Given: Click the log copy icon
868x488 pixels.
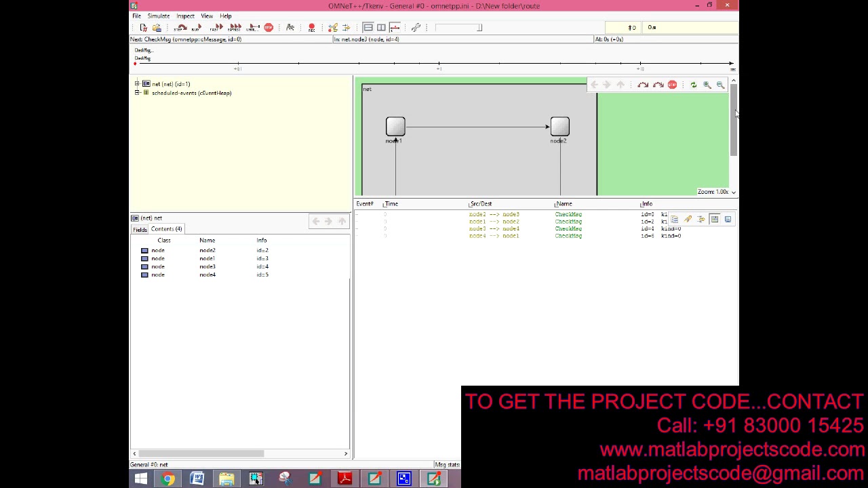Looking at the screenshot, I should coord(674,220).
